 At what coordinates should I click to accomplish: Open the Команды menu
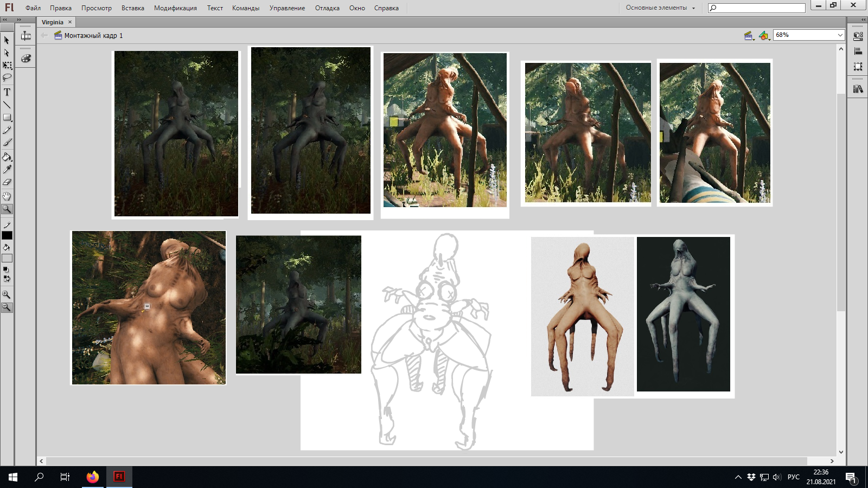(246, 8)
